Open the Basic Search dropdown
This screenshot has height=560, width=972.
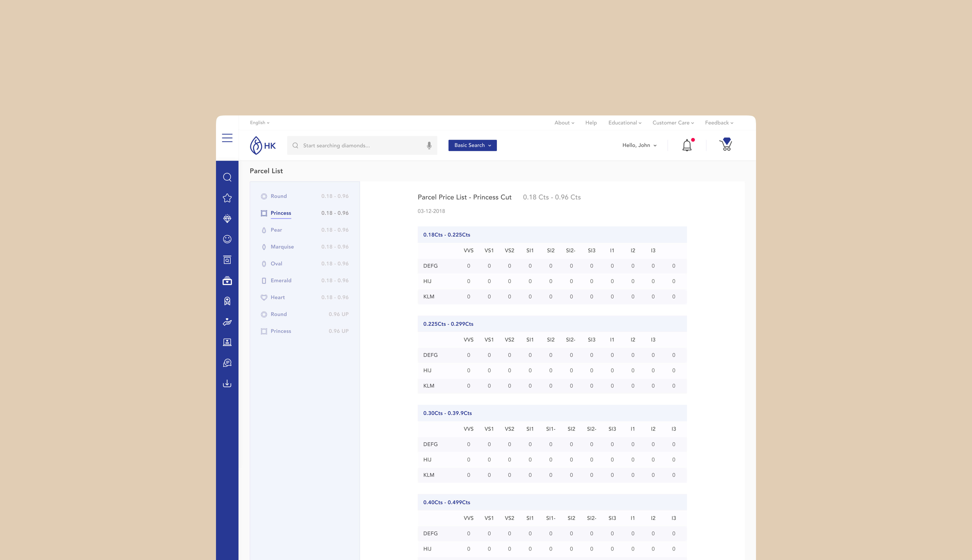tap(472, 145)
